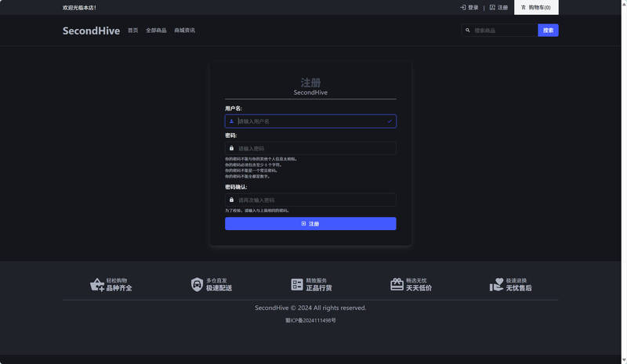This screenshot has height=364, width=627.
Task: Click the checkmark icon in username field
Action: [390, 121]
